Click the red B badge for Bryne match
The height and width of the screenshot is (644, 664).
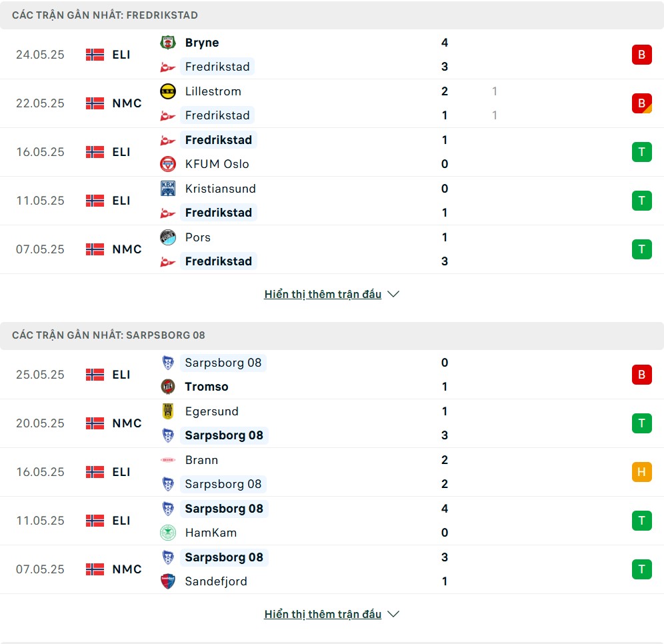(x=641, y=55)
